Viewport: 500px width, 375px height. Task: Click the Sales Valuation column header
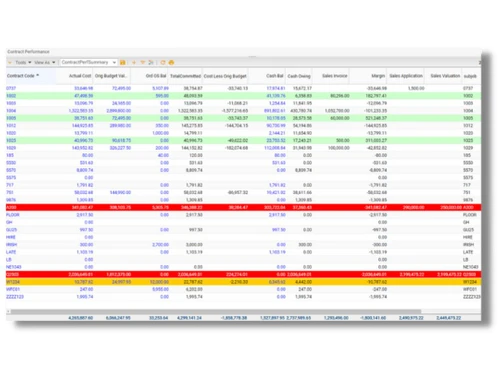click(x=445, y=76)
